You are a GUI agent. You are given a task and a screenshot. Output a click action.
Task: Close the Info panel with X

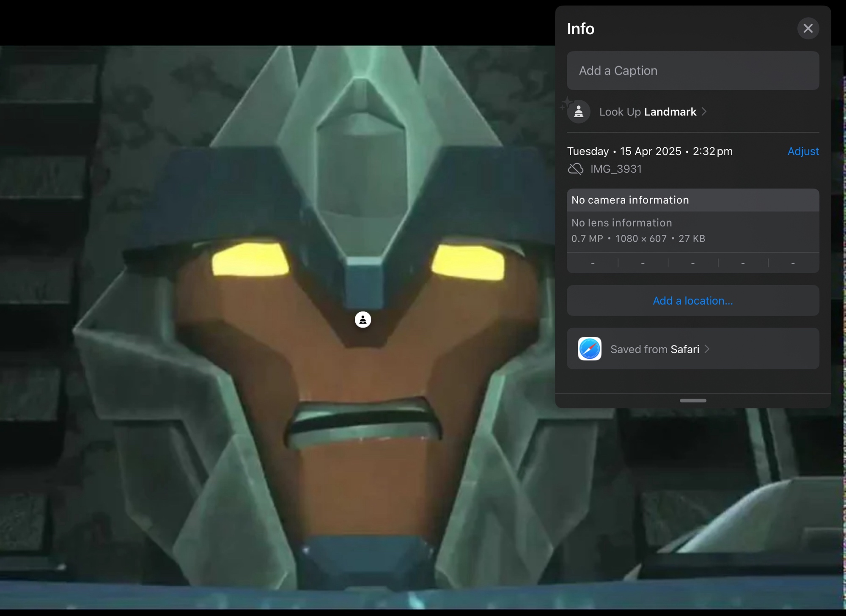pos(808,28)
